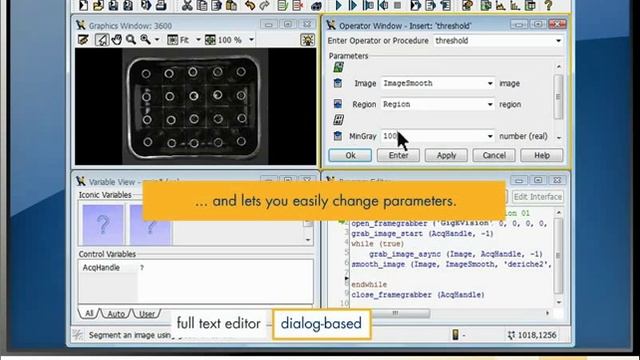The width and height of the screenshot is (640, 360).
Task: Open the gray histogram tool icon
Action: tap(500, 5)
